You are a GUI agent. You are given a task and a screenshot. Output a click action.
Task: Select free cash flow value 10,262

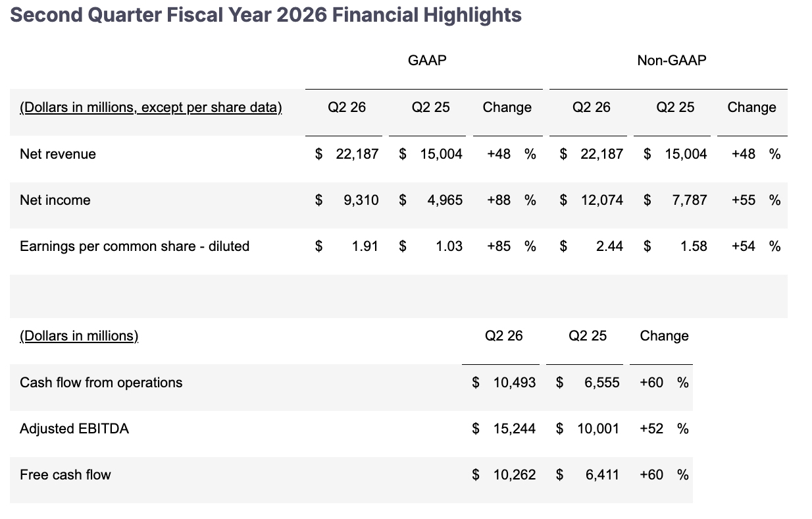pyautogui.click(x=515, y=475)
